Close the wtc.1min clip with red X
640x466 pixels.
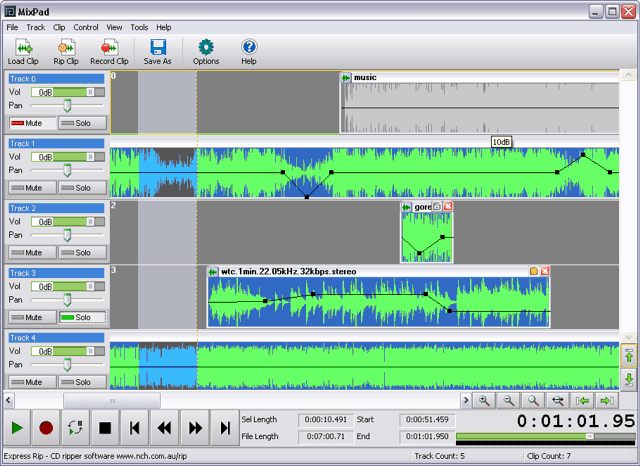pyautogui.click(x=545, y=271)
